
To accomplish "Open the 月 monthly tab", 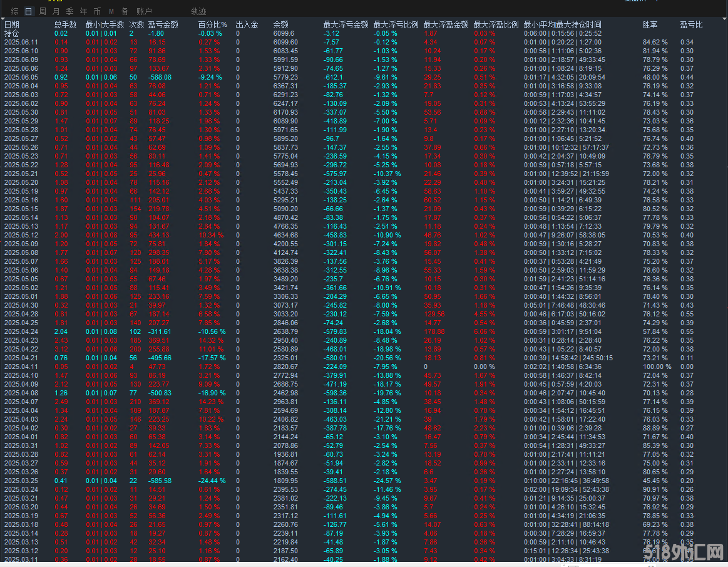I will pyautogui.click(x=56, y=11).
